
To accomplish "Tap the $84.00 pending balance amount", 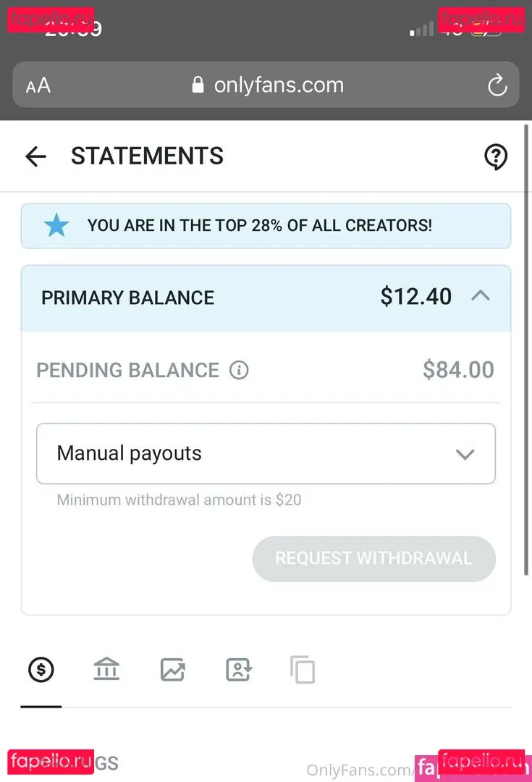I will pos(458,370).
